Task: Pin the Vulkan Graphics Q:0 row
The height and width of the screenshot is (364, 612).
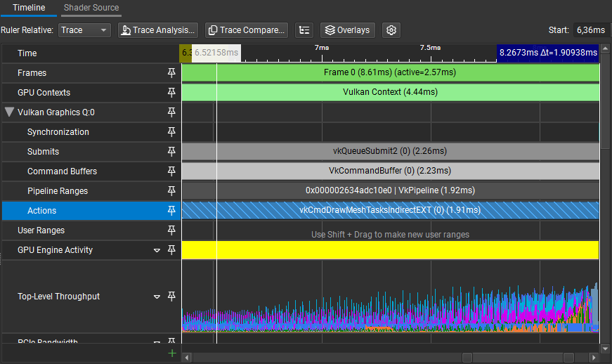Action: (171, 112)
